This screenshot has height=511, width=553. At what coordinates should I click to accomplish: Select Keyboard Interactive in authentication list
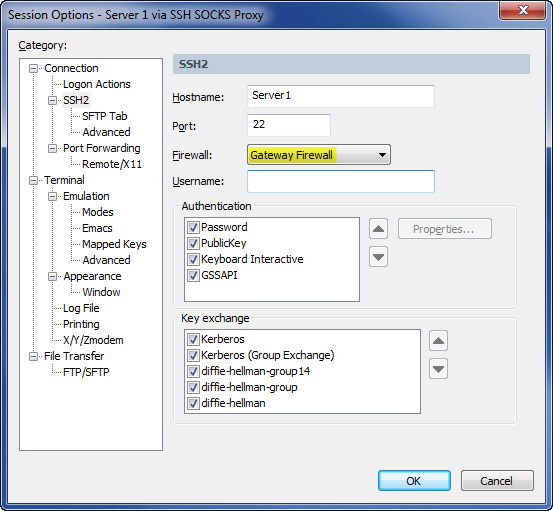[x=252, y=259]
